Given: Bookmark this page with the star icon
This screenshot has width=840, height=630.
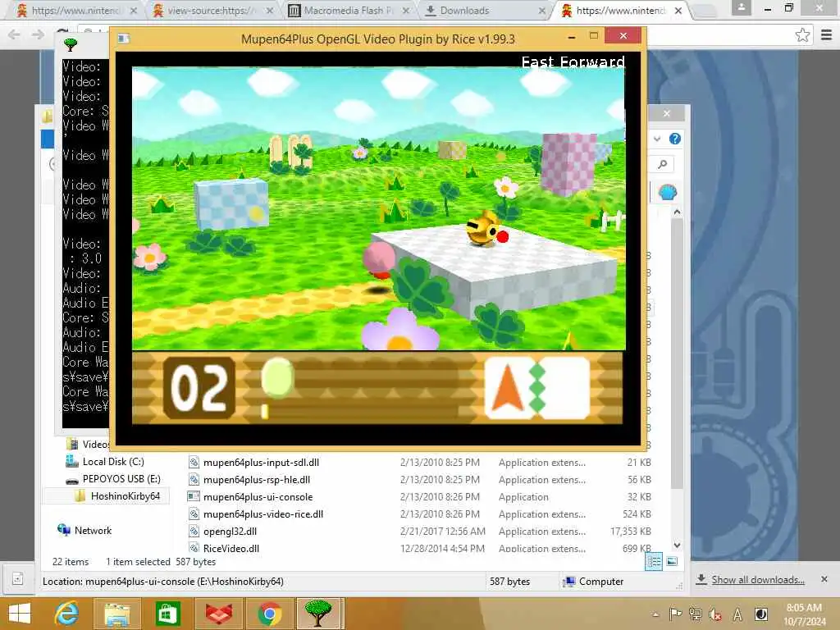Looking at the screenshot, I should (x=802, y=35).
